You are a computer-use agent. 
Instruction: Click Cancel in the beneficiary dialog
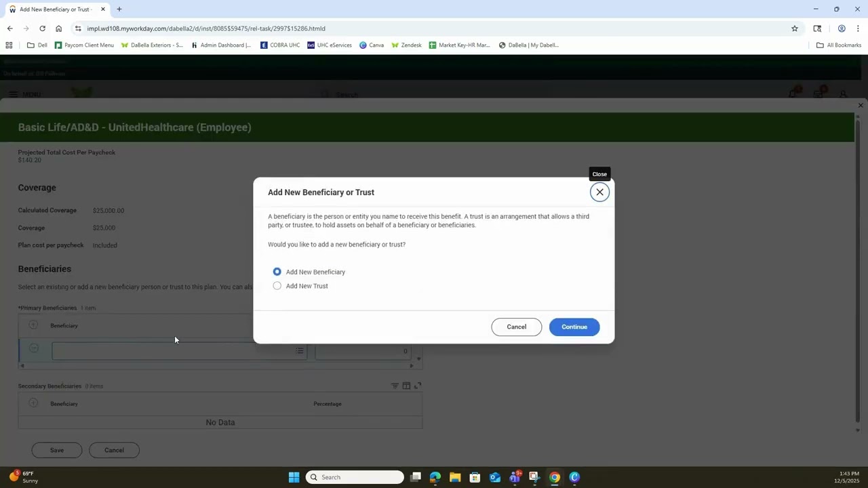point(516,327)
